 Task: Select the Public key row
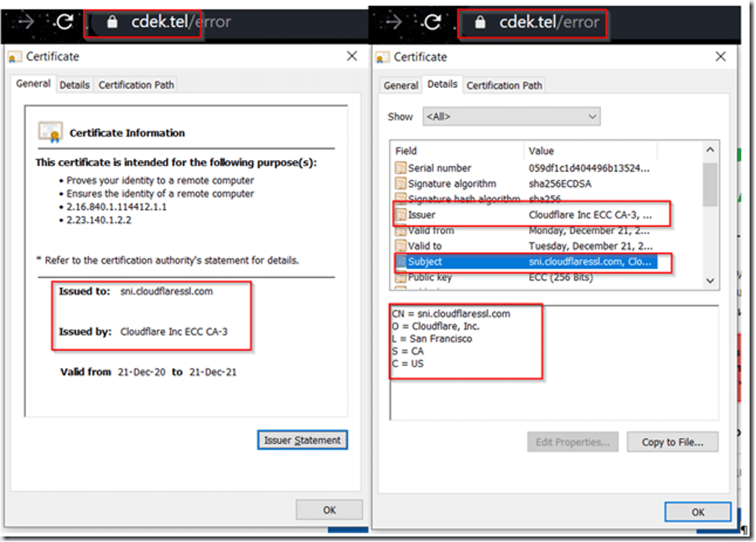(525, 277)
